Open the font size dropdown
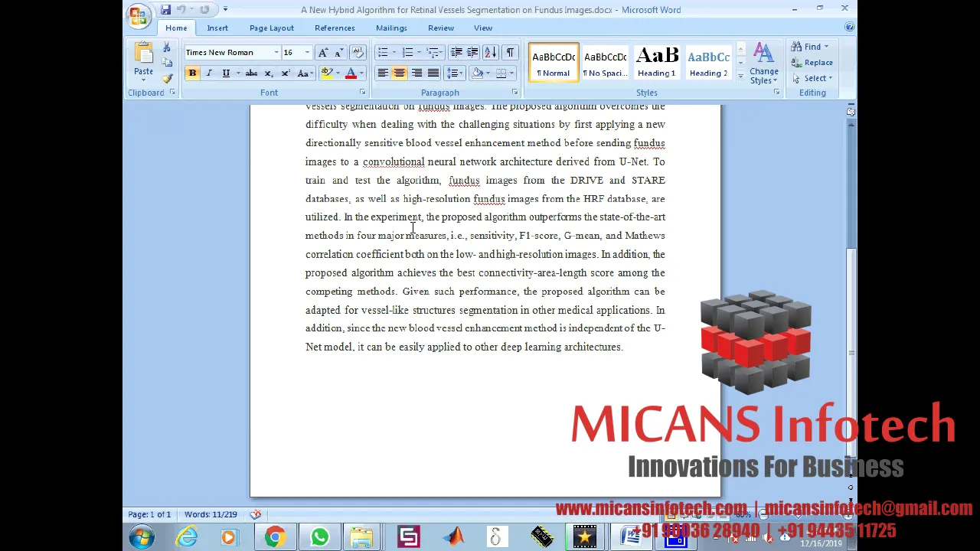The height and width of the screenshot is (551, 980). coord(307,53)
